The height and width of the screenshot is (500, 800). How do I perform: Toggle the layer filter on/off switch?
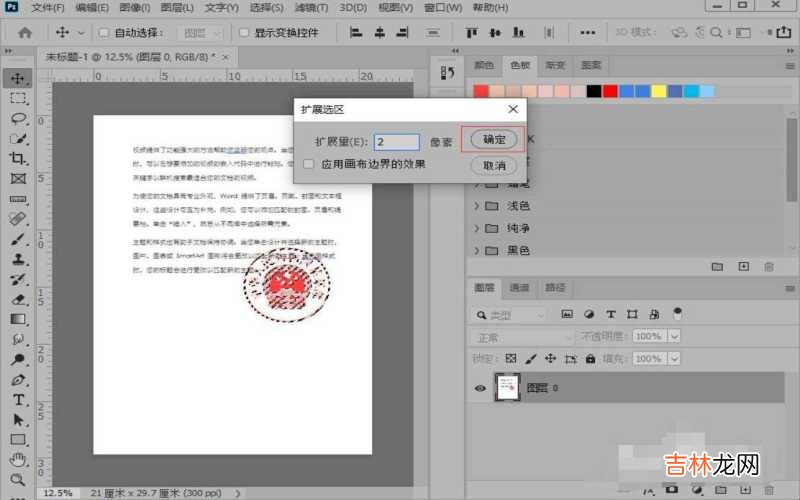tap(677, 314)
